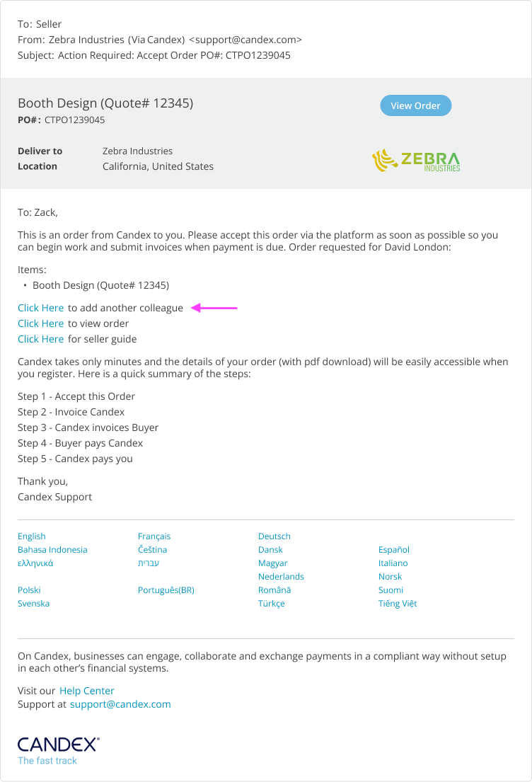Viewport: 532px width, 782px height.
Task: Choose Deutsch language option
Action: 274,536
